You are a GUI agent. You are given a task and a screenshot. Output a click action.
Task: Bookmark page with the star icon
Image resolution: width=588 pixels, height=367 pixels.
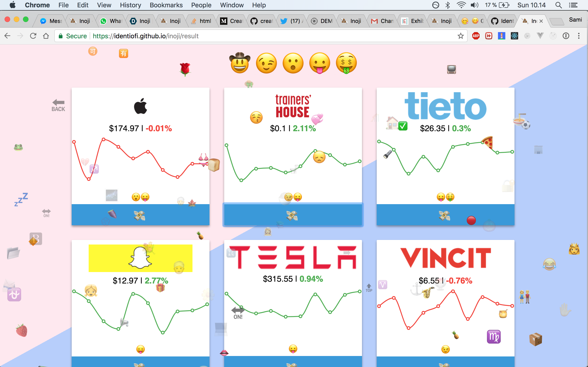tap(461, 36)
